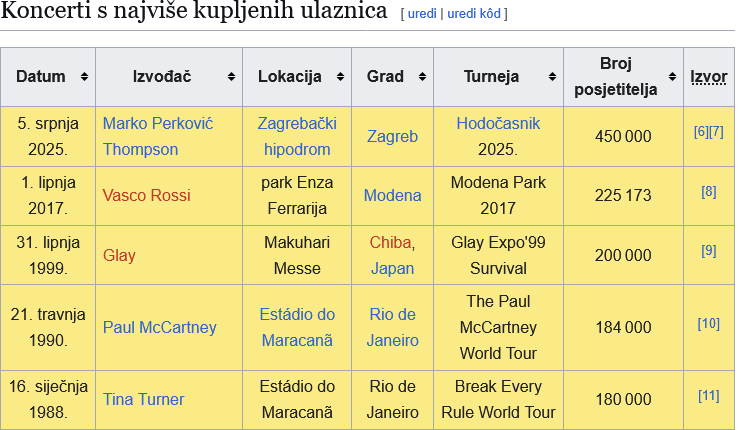The width and height of the screenshot is (739, 430).
Task: Click the uredi section edit link
Action: (x=422, y=14)
